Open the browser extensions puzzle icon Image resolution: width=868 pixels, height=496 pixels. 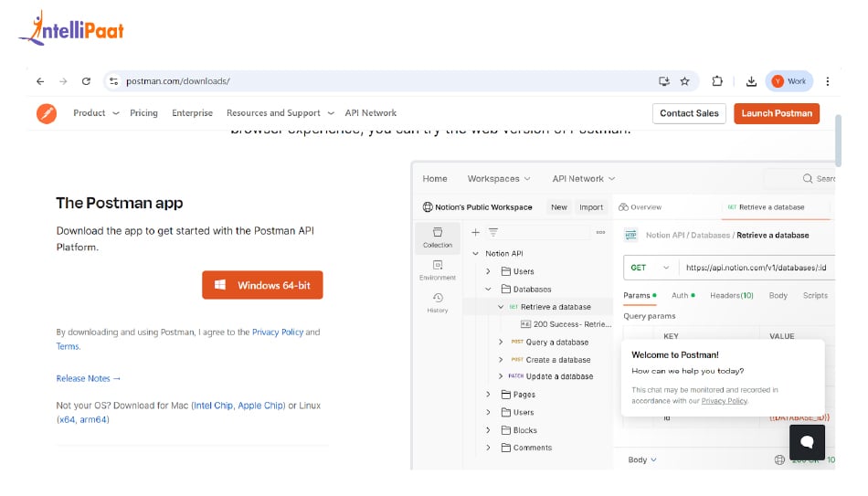click(717, 81)
